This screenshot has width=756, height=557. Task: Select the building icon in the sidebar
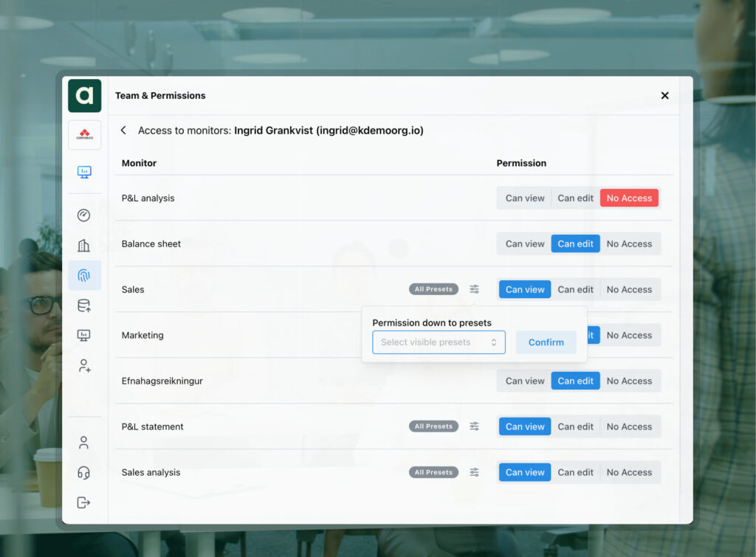[x=84, y=246]
